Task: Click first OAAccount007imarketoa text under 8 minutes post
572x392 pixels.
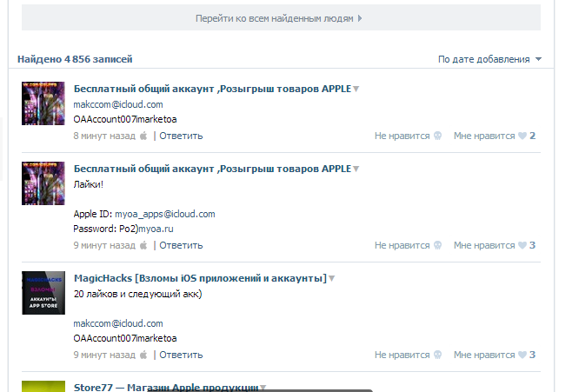Action: coord(125,119)
